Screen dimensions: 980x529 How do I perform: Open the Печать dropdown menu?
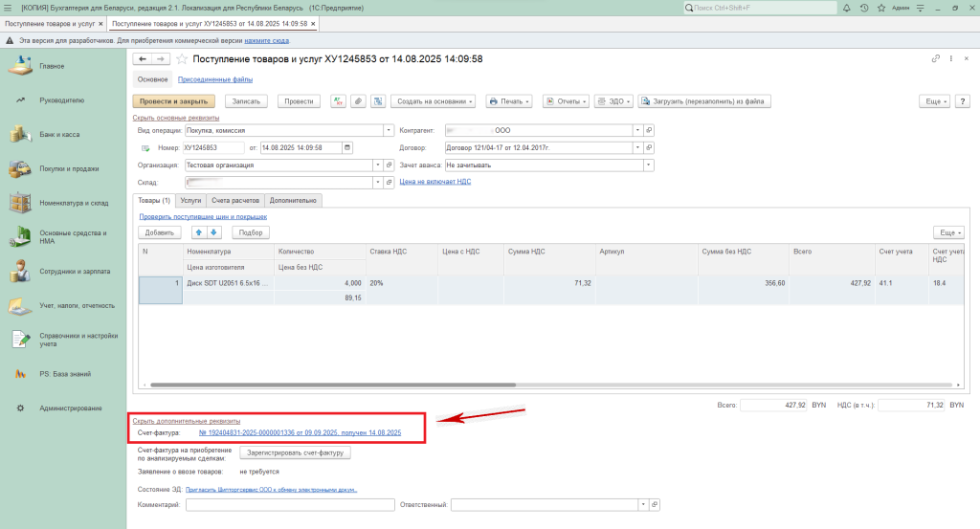pos(510,101)
